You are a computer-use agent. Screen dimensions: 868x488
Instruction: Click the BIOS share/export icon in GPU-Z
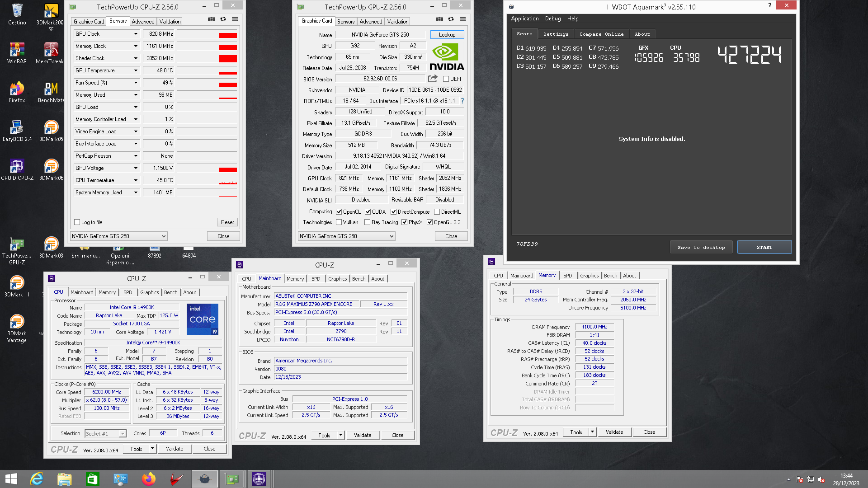click(x=433, y=78)
